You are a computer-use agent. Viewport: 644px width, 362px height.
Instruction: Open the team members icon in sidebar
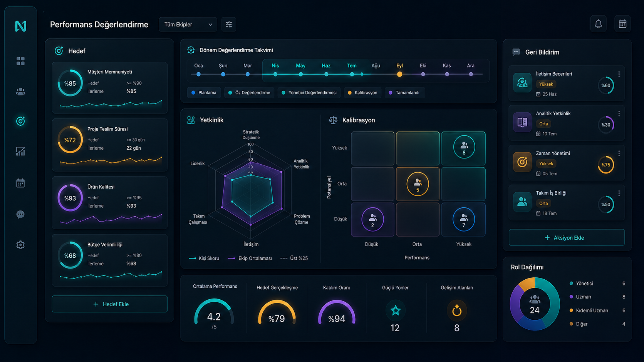pos(20,92)
